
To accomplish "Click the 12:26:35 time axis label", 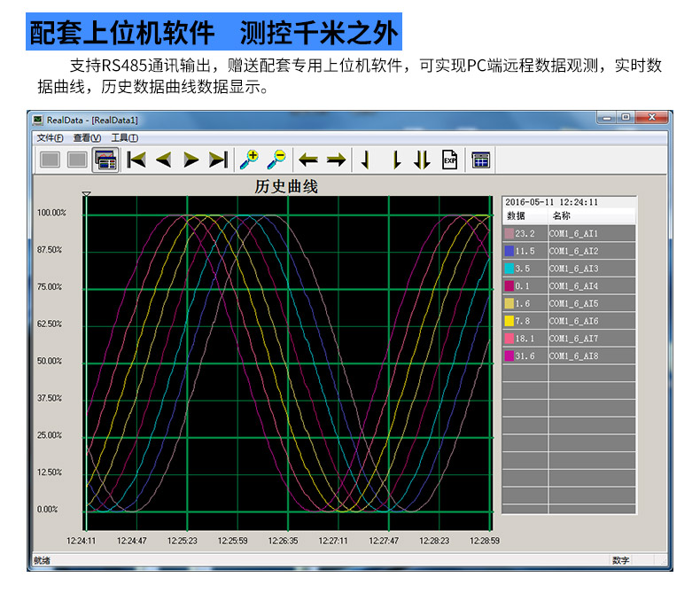I will 283,541.
